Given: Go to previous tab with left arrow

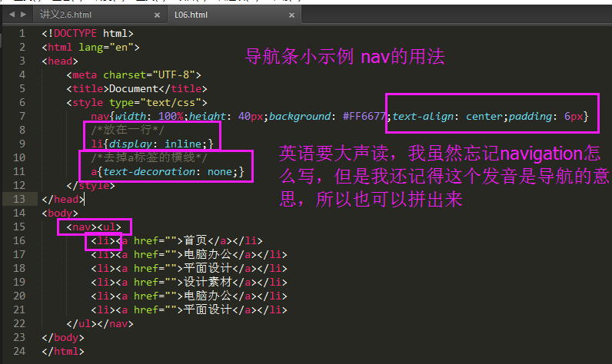Looking at the screenshot, I should 12,15.
